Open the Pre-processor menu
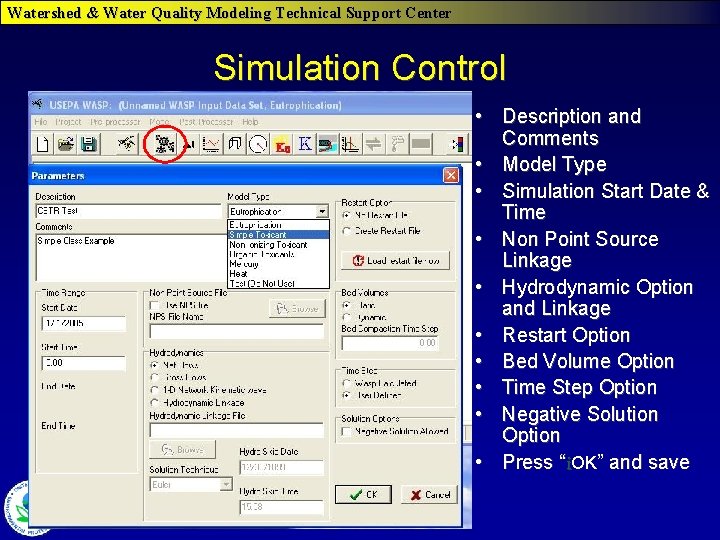The image size is (720, 540). (115, 122)
